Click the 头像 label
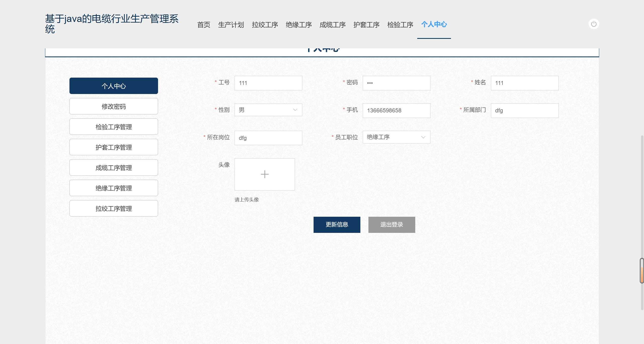The image size is (644, 344). point(224,165)
